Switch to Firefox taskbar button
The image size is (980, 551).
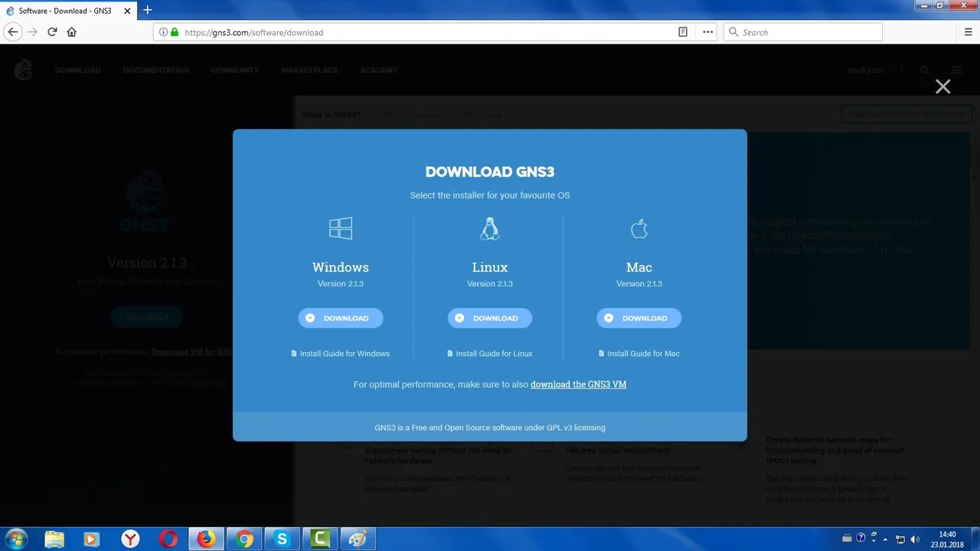click(x=206, y=539)
